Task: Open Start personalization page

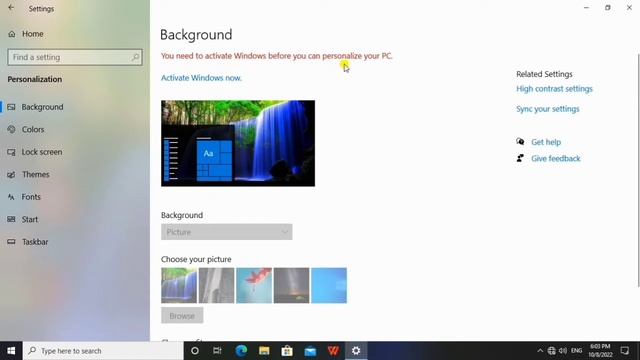Action: (x=30, y=219)
